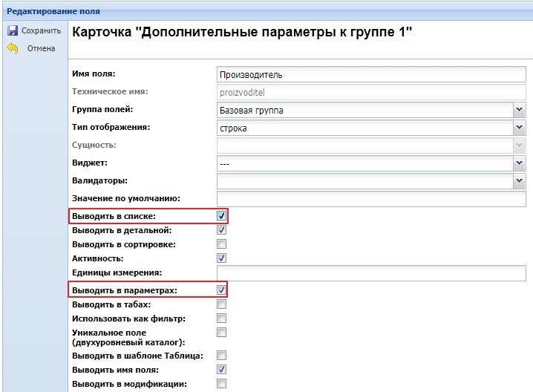Enable the Выводить в табах checkbox
Screen dimensions: 533x392
tap(221, 304)
